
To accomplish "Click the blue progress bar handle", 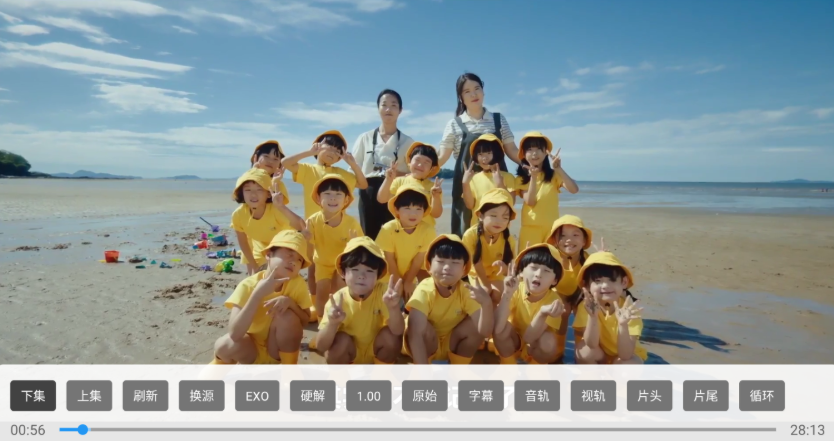I will coord(82,430).
